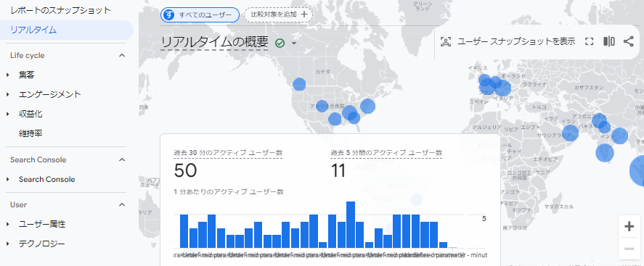This screenshot has height=266, width=644.
Task: Click the 過去 30 分のアクティブ ユーザー数 label
Action: coord(228,153)
